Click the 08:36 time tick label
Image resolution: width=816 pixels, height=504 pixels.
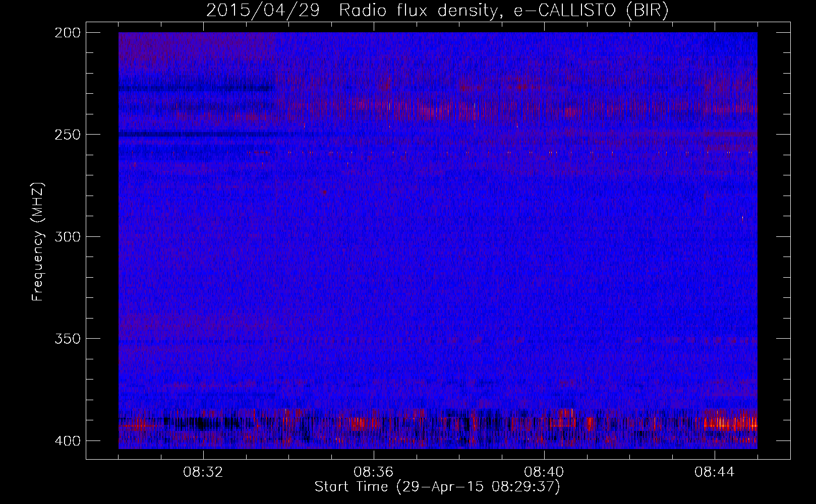pyautogui.click(x=374, y=472)
